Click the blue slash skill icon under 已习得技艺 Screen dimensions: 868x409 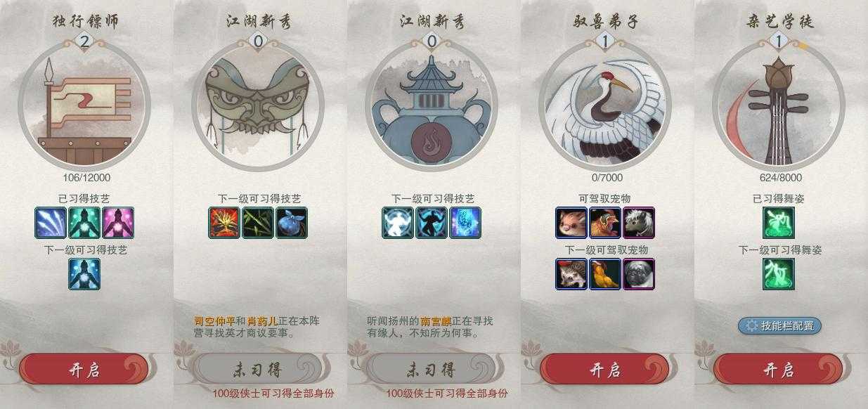click(51, 223)
